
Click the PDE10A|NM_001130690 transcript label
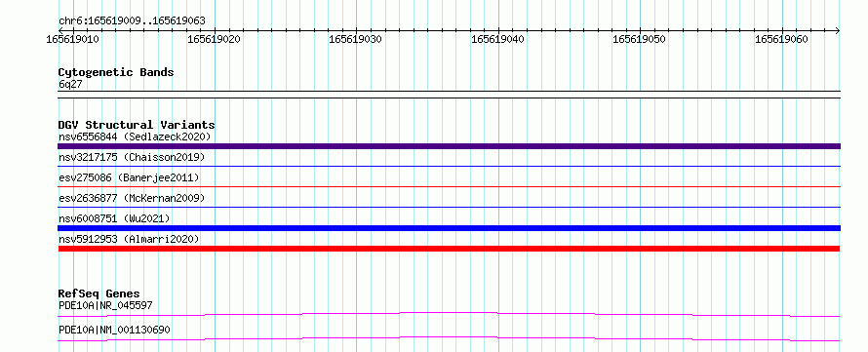(x=114, y=330)
